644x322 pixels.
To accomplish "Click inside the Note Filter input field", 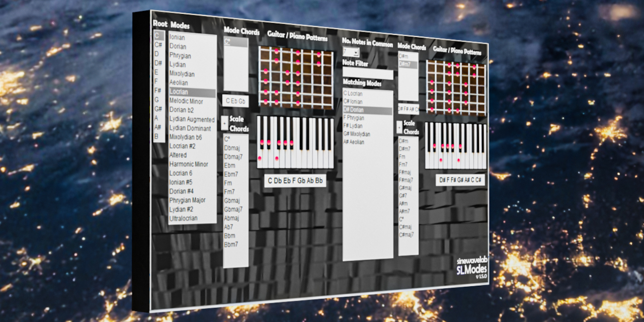I will [367, 72].
